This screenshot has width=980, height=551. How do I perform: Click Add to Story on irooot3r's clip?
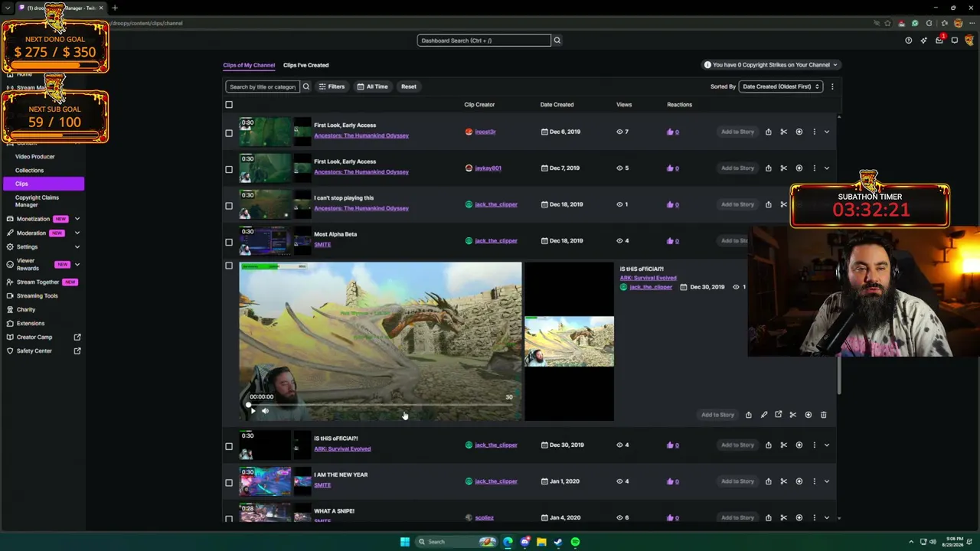click(737, 132)
